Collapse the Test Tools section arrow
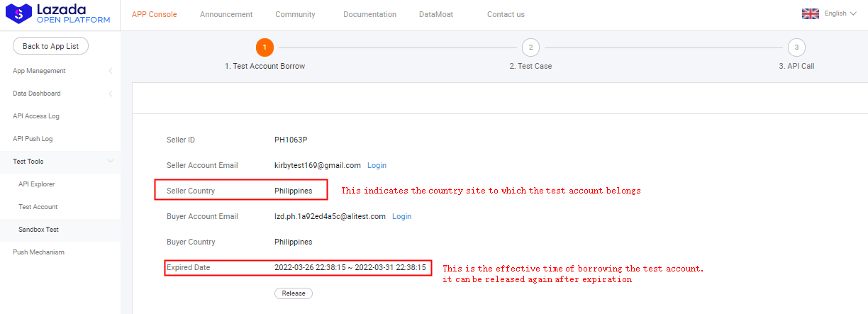868x314 pixels. (x=111, y=162)
